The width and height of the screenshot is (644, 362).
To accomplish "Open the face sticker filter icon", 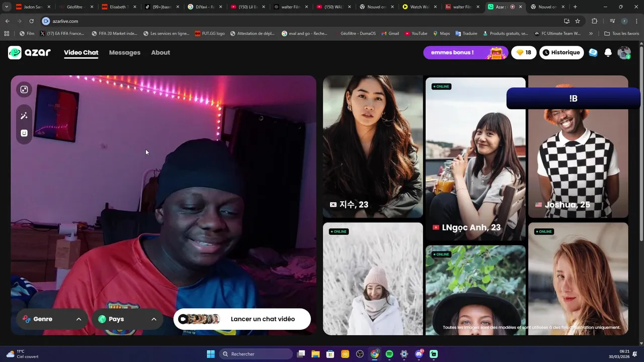I will pos(24,133).
